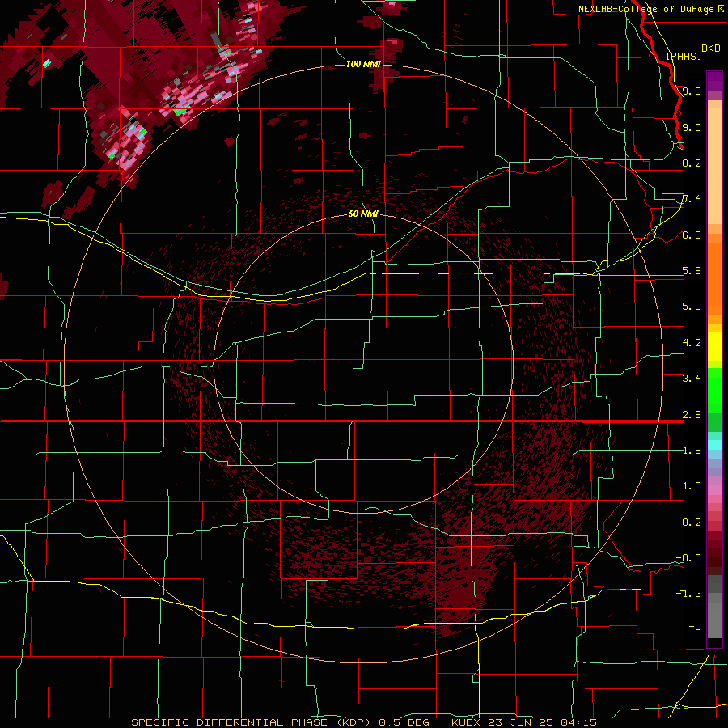Click the 1.8 color scale value
Viewport: 728px width, 728px height.
click(692, 451)
